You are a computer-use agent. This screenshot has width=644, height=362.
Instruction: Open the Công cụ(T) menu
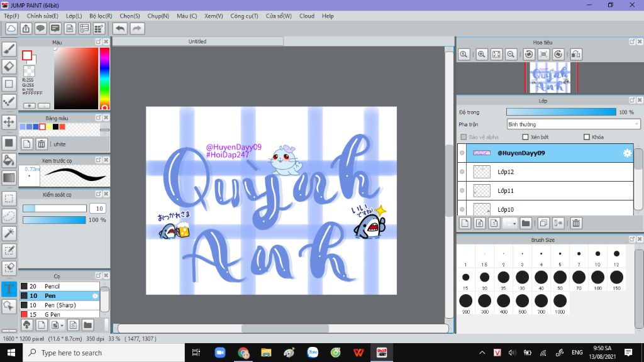[x=244, y=16]
